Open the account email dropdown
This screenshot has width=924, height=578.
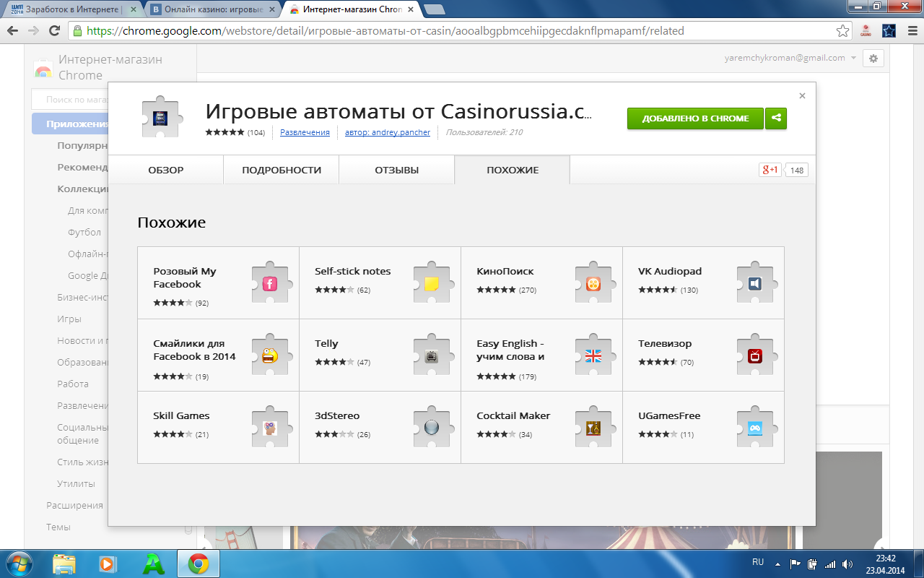[790, 58]
